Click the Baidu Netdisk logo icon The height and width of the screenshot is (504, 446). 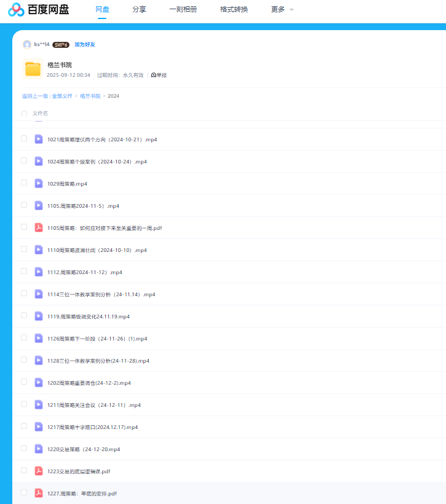click(16, 10)
